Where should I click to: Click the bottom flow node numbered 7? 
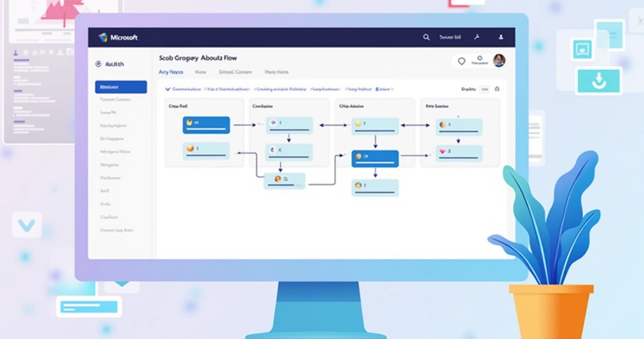[375, 186]
